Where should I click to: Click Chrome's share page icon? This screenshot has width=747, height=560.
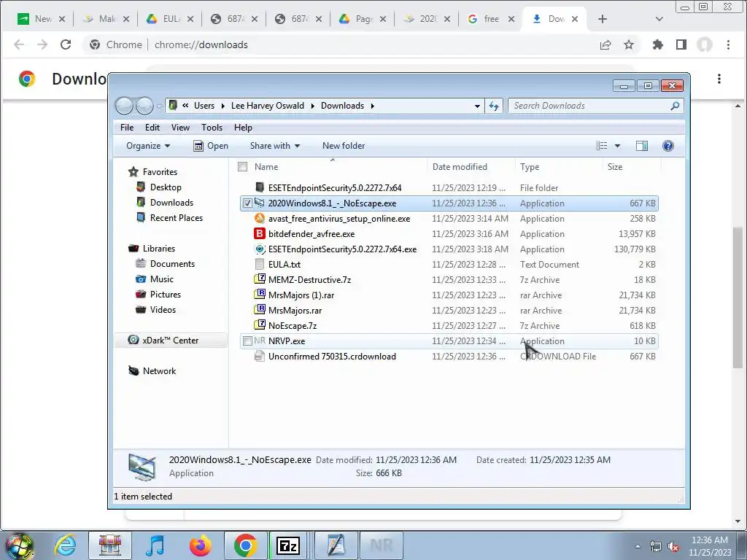pos(605,44)
